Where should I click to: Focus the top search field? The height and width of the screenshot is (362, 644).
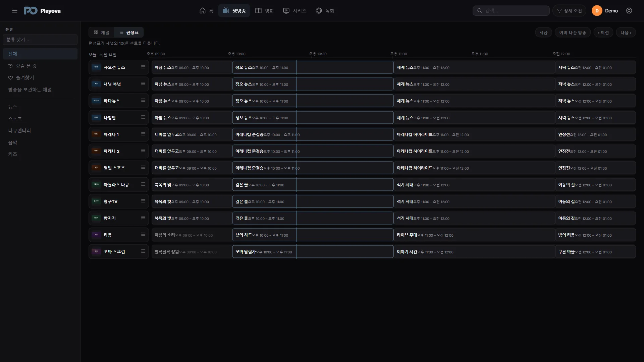[x=511, y=11]
